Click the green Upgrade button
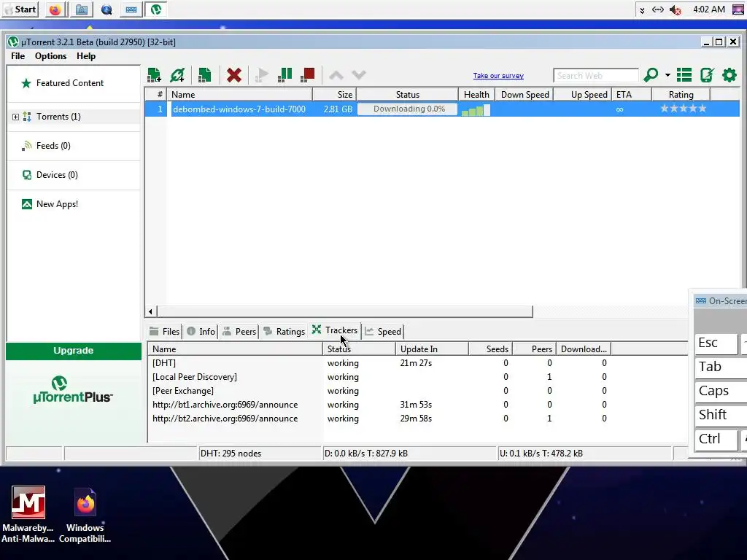The height and width of the screenshot is (560, 747). pyautogui.click(x=74, y=351)
